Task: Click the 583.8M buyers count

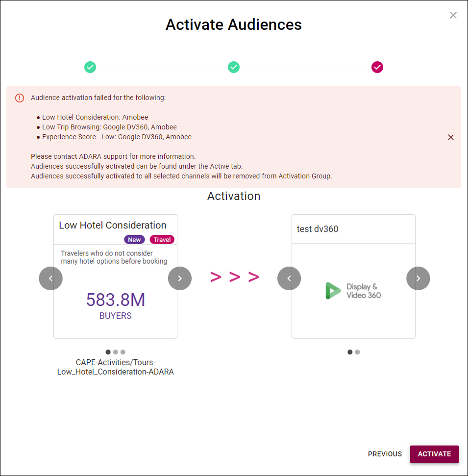Action: click(x=116, y=300)
